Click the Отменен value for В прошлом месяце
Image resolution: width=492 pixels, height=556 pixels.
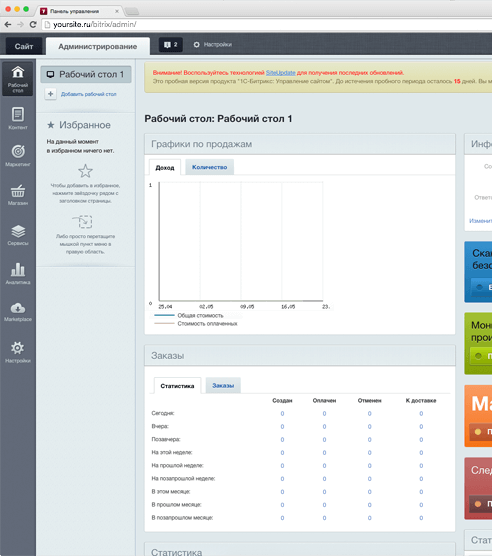(369, 505)
